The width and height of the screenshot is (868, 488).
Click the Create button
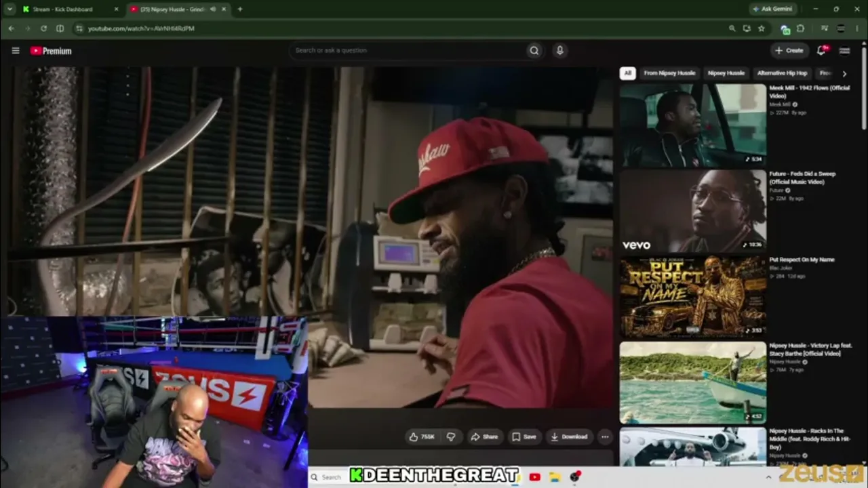pos(789,50)
